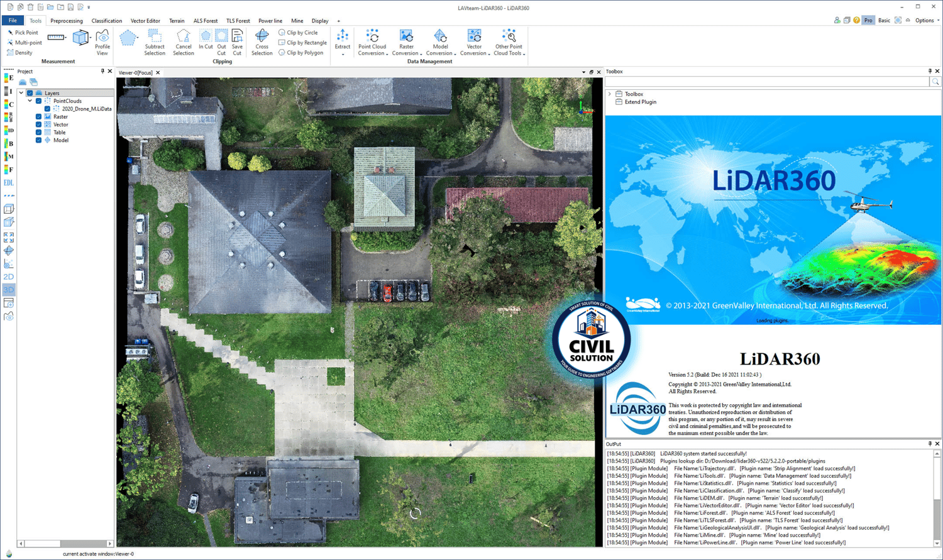Select the Extend Plugin toolbox item
The image size is (943, 560).
[x=640, y=102]
